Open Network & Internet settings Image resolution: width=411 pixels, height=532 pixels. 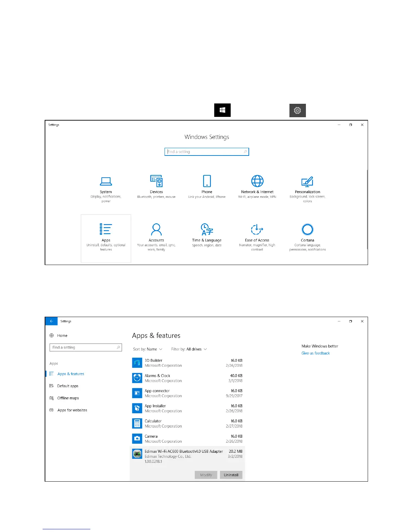257,187
